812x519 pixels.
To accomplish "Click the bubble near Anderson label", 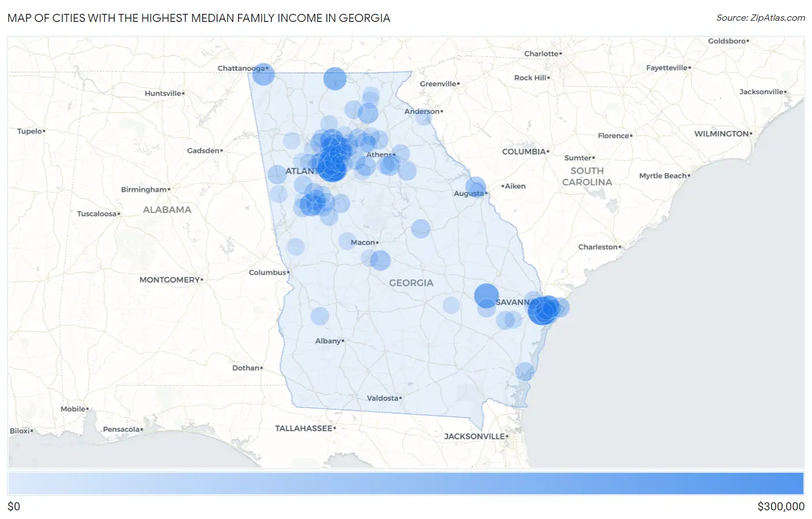I will coord(423,117).
